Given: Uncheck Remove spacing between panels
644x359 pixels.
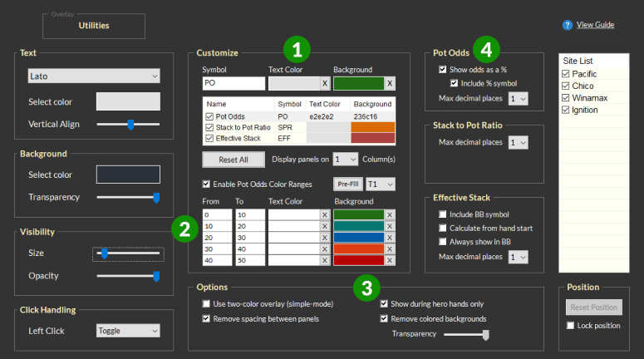Looking at the screenshot, I should (206, 319).
